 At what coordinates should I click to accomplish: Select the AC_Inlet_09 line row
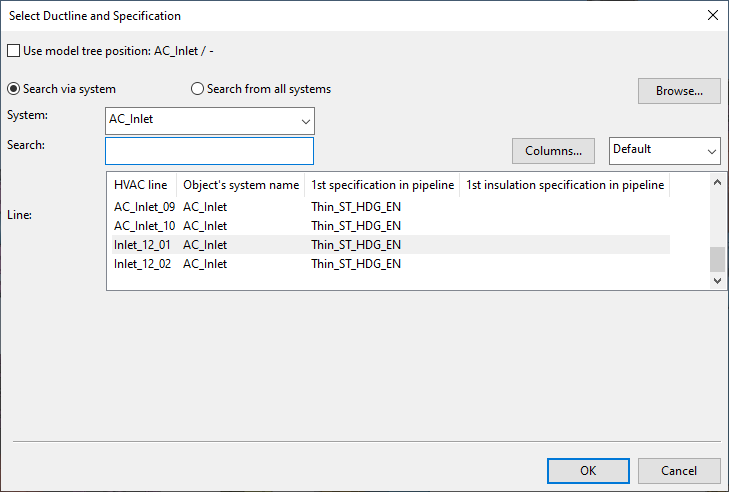[x=145, y=207]
